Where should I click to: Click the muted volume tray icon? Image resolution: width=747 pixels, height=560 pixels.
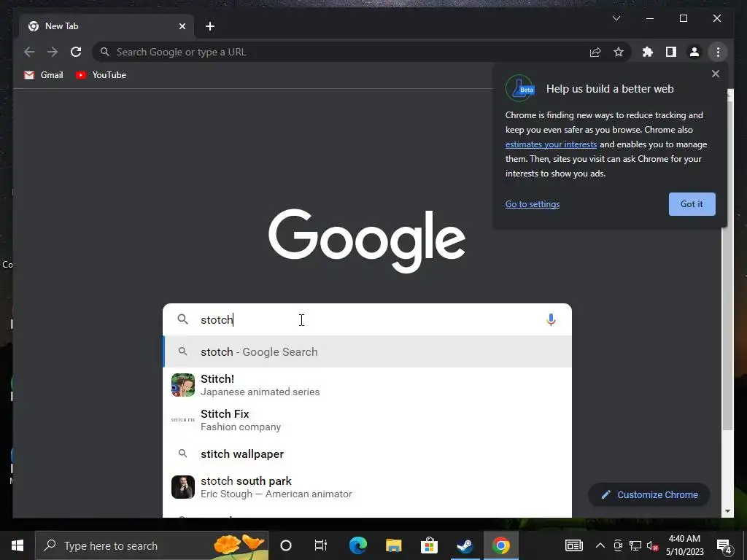[x=653, y=545]
